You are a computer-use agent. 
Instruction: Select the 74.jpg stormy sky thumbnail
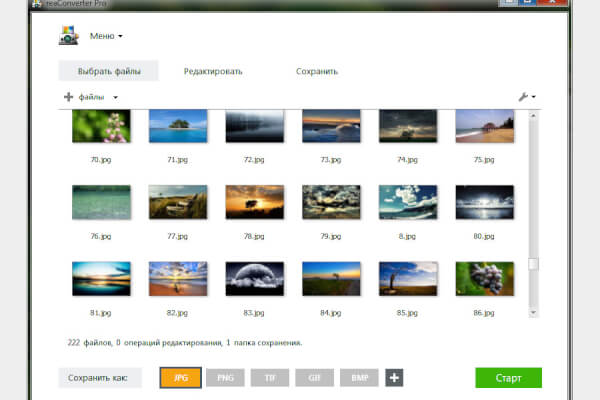(408, 126)
